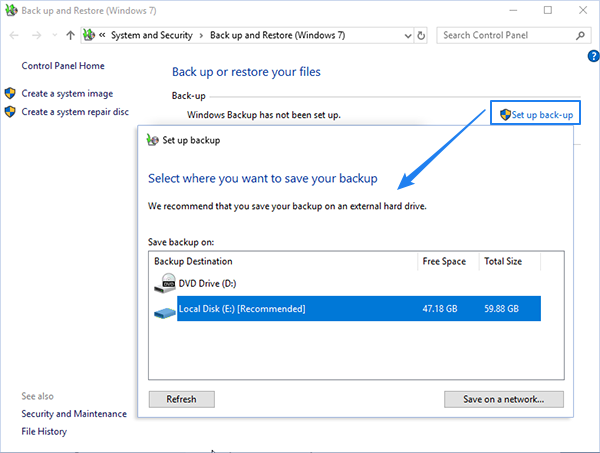This screenshot has height=453, width=600.
Task: Select Local Disk (E:) [Recommended] row
Action: (359, 308)
